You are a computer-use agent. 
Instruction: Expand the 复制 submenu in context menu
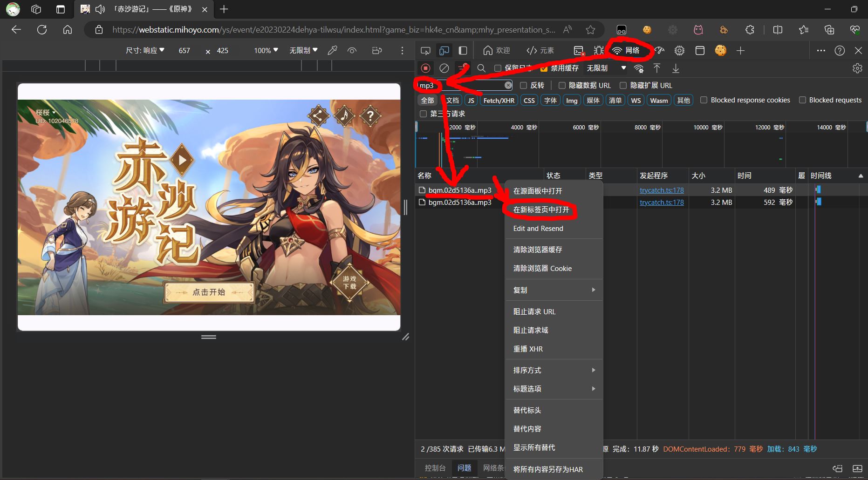point(554,290)
